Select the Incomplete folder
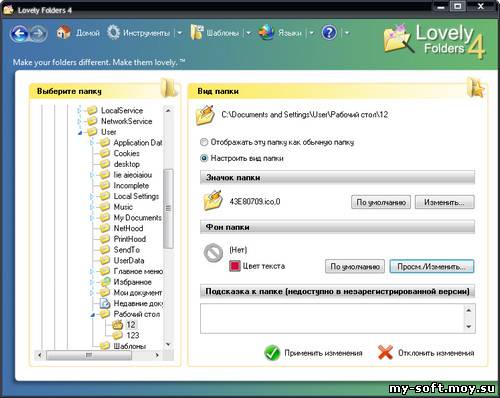The width and height of the screenshot is (500, 398). (x=131, y=185)
